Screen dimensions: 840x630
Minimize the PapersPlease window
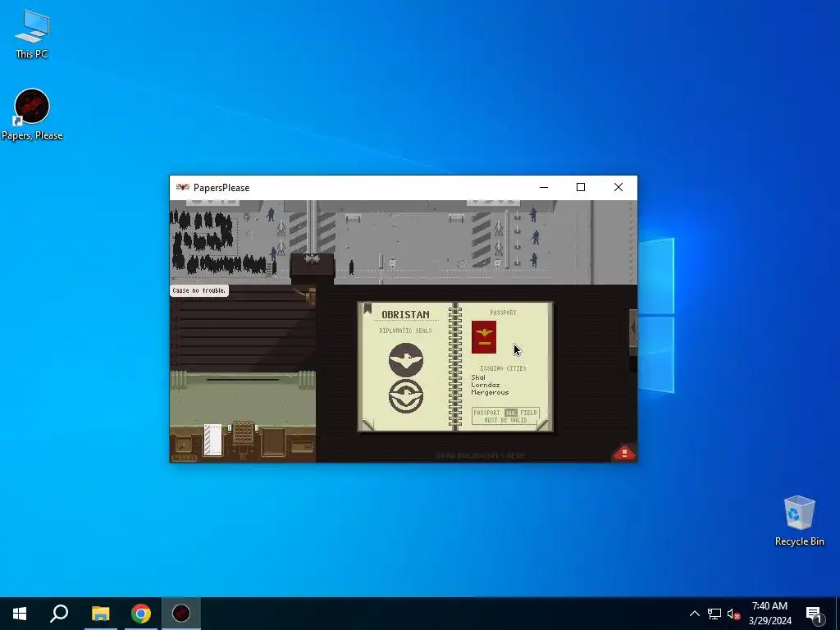point(544,187)
